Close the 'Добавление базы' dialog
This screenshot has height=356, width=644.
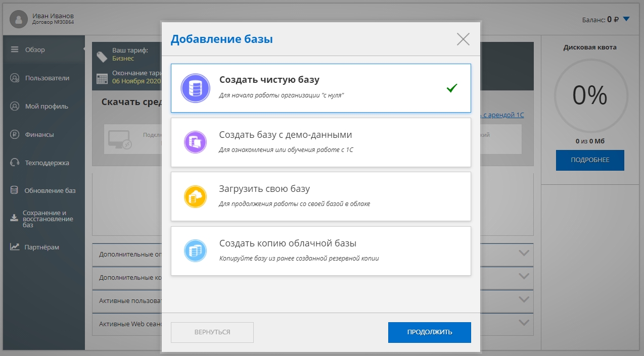coord(463,39)
